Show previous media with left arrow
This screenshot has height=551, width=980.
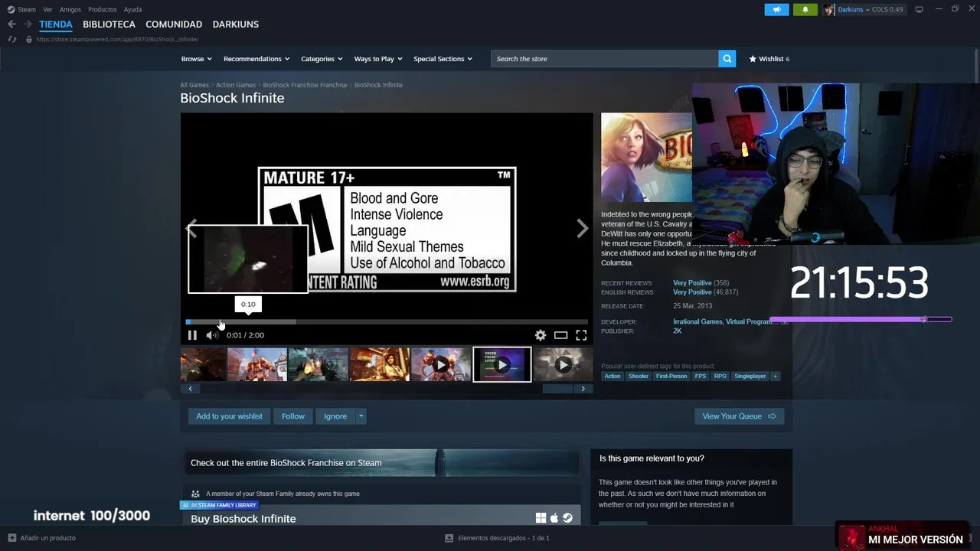click(x=191, y=228)
